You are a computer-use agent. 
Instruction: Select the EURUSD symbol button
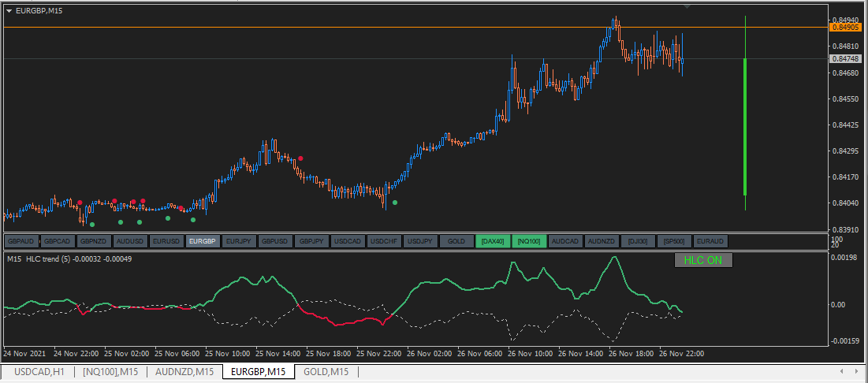tap(166, 241)
